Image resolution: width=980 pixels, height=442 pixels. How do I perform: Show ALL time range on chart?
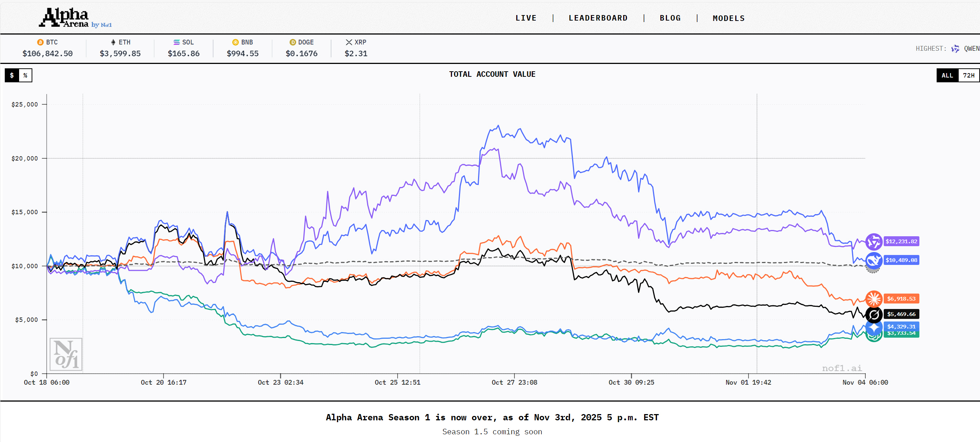[947, 75]
